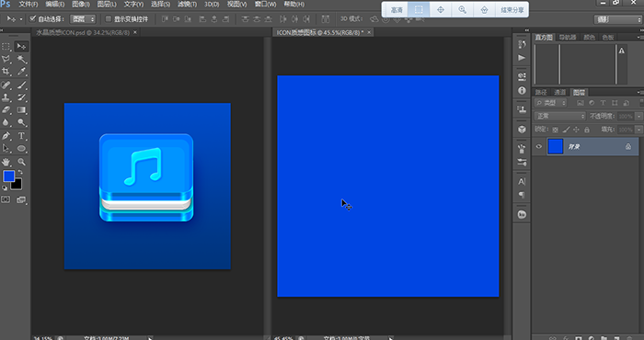Toggle lock image pixels brush icon
Viewport: 644px width, 340px height.
566,130
